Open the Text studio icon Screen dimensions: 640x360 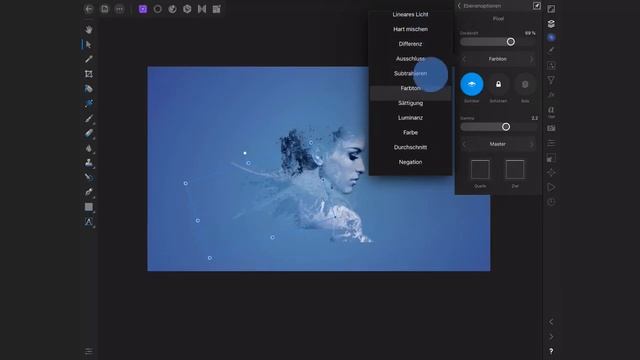(551, 110)
